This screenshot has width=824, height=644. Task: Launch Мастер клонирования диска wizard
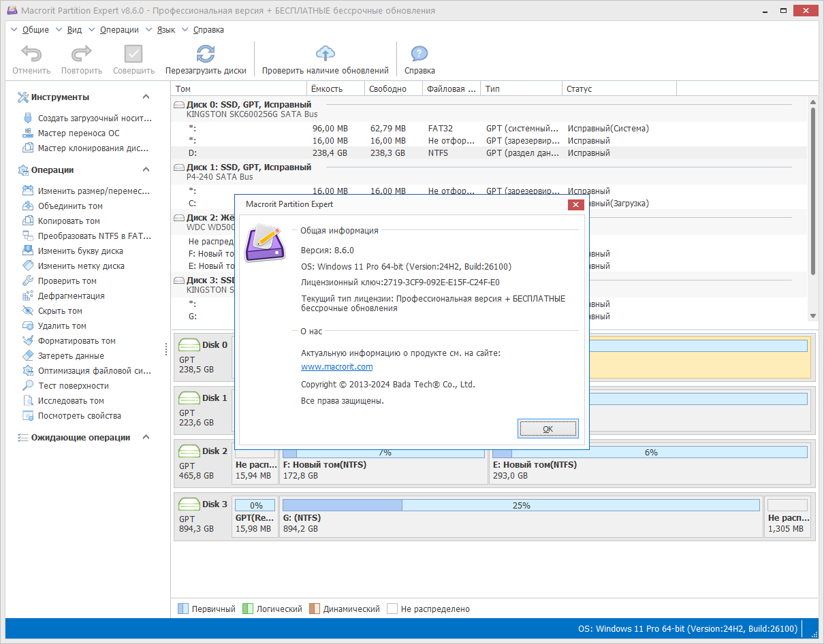click(86, 148)
